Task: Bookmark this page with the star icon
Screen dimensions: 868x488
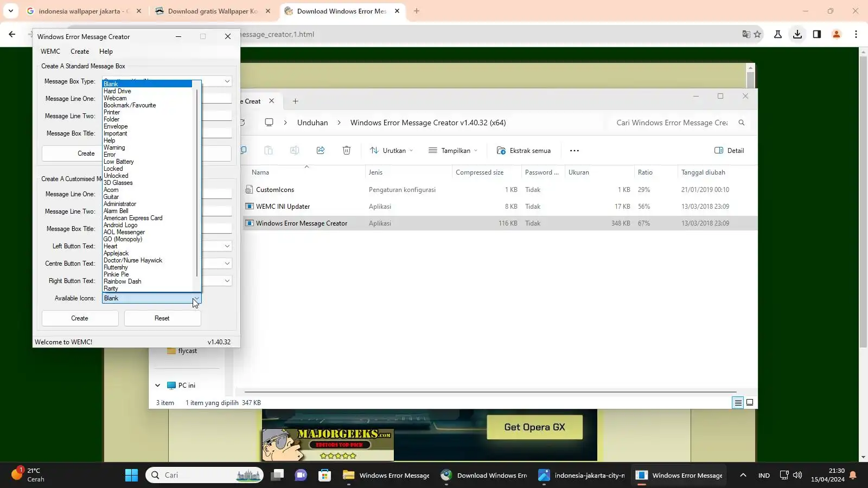Action: point(758,34)
